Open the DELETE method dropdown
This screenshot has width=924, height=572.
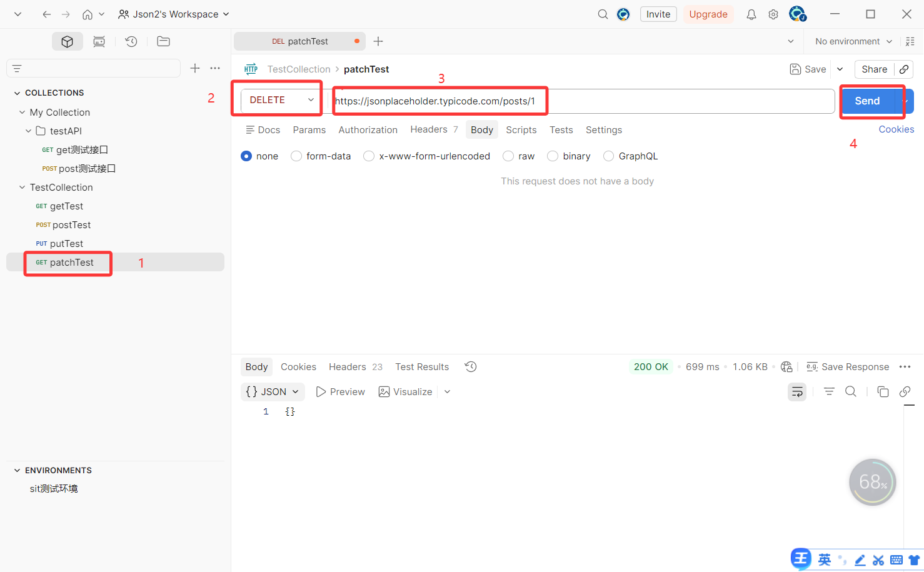click(x=281, y=100)
